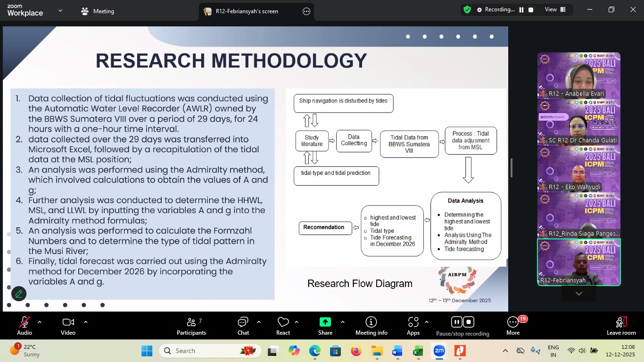Select Anabella Evari's video thumbnail
The width and height of the screenshot is (644, 362).
point(579,75)
